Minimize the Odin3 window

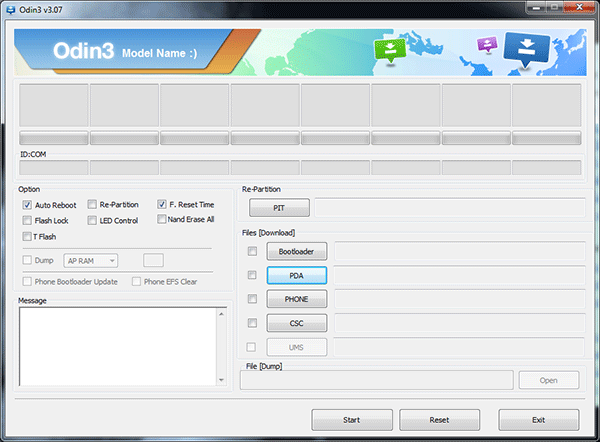[x=536, y=7]
